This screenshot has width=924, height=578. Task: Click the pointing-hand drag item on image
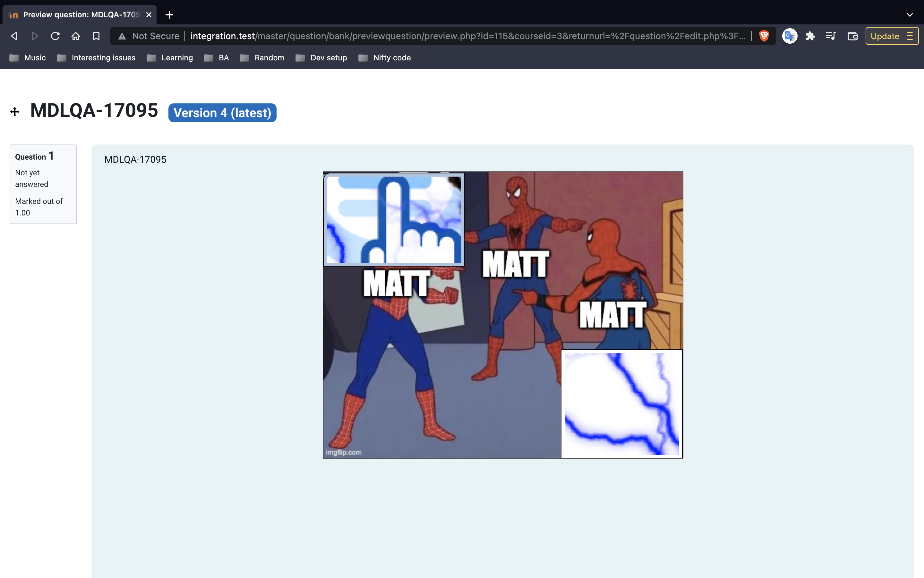pos(394,219)
